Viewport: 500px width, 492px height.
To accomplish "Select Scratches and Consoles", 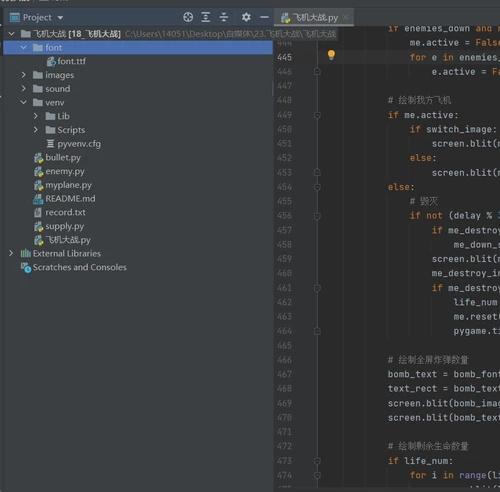I will click(x=79, y=267).
